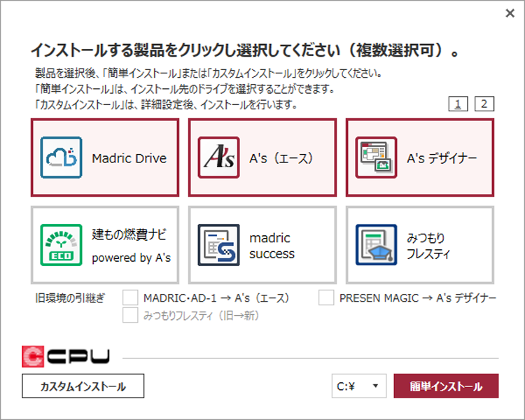Click the Madric Drive product name

tap(129, 158)
